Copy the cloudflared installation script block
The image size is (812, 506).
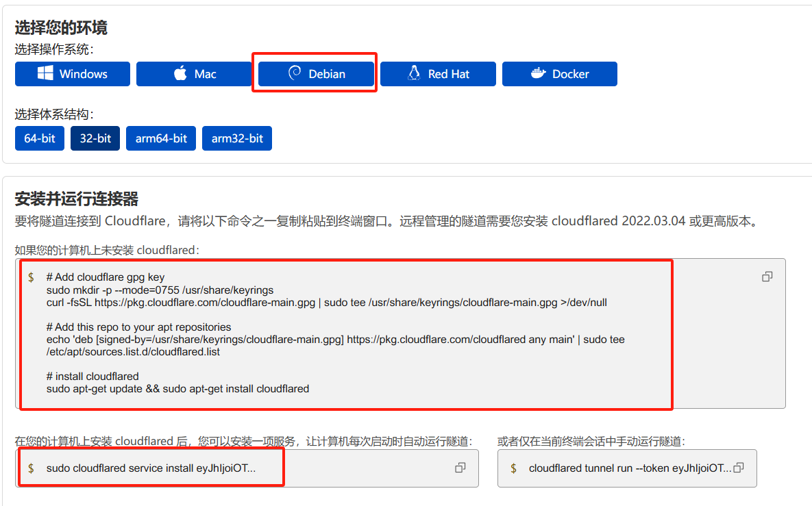[x=767, y=277]
